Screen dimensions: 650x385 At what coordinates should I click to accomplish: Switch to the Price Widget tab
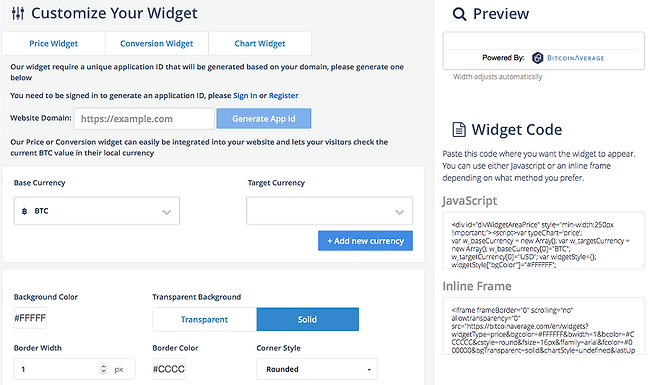[x=53, y=44]
